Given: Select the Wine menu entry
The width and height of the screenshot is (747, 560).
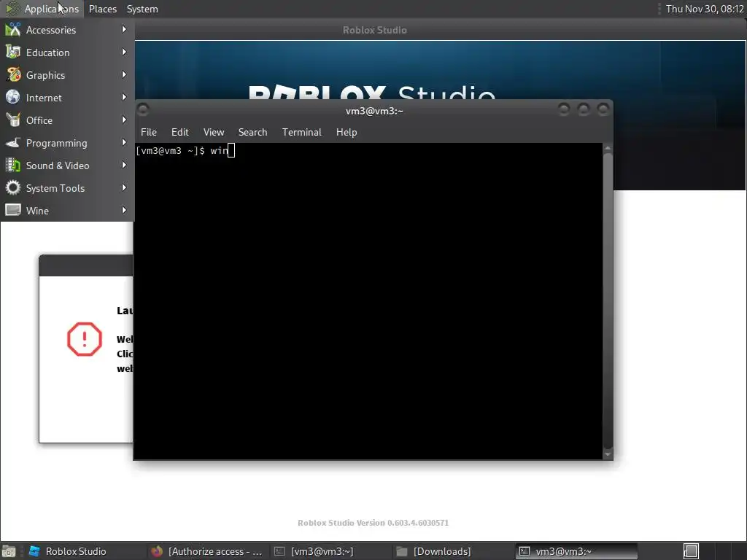Looking at the screenshot, I should [x=67, y=210].
